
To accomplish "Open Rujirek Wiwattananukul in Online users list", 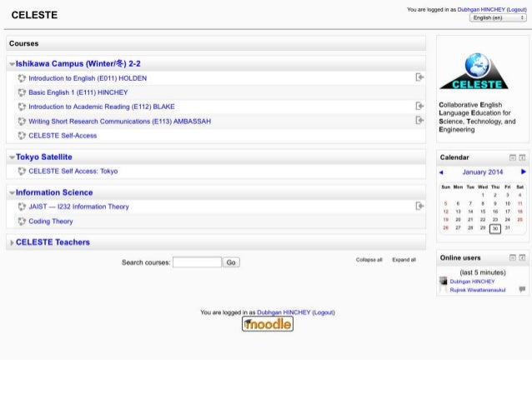I will coord(478,290).
